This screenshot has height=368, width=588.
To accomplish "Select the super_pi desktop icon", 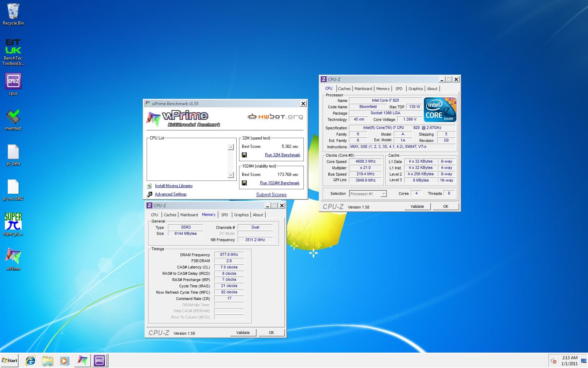I will [13, 224].
